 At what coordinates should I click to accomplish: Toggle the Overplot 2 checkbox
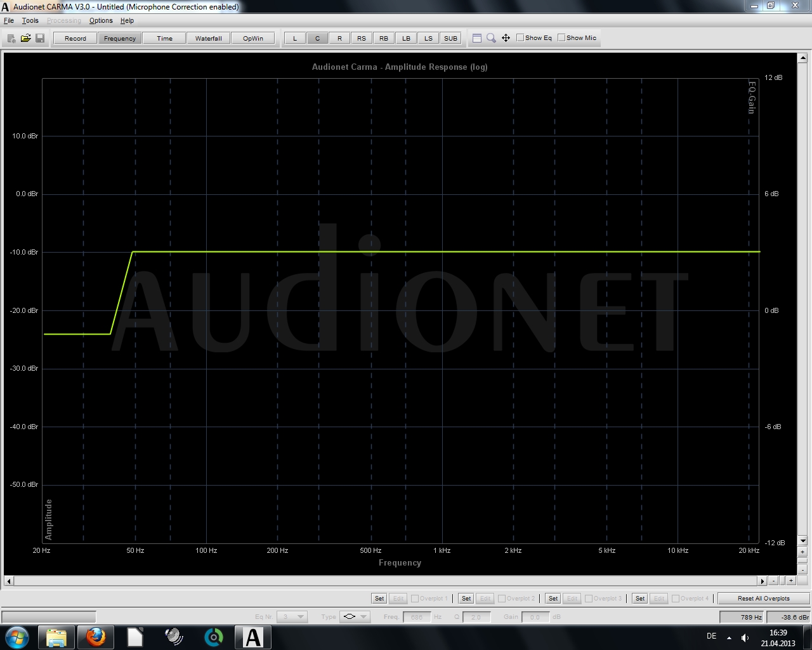pos(502,598)
